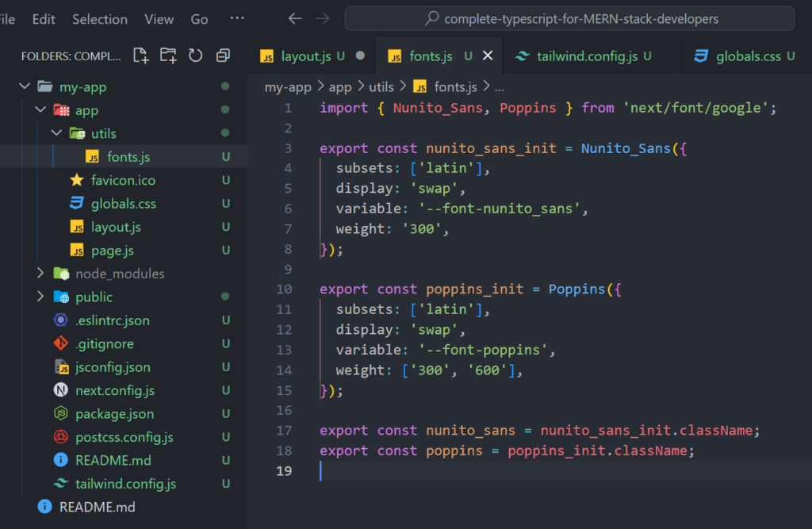The width and height of the screenshot is (812, 529).
Task: Collapse all folders in explorer
Action: coord(223,56)
